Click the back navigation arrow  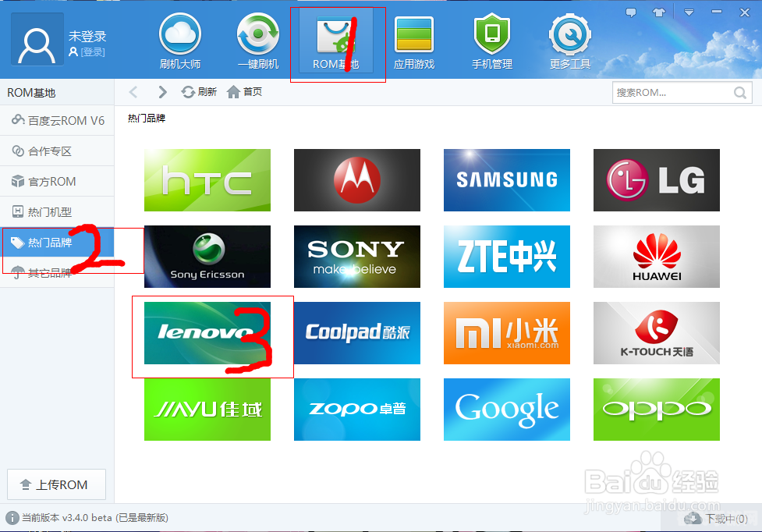pyautogui.click(x=133, y=92)
